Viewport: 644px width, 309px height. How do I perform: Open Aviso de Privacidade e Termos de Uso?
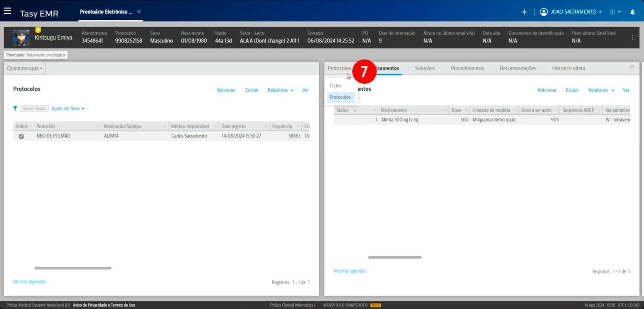(104, 305)
